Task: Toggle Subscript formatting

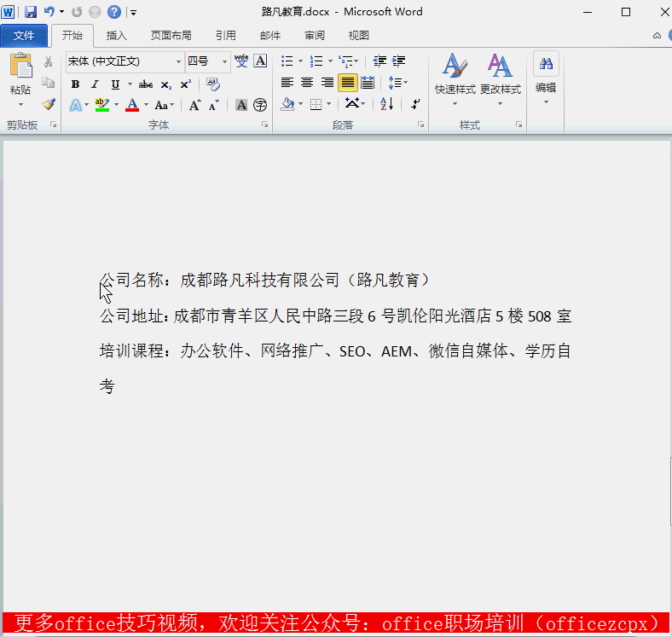Action: (165, 85)
